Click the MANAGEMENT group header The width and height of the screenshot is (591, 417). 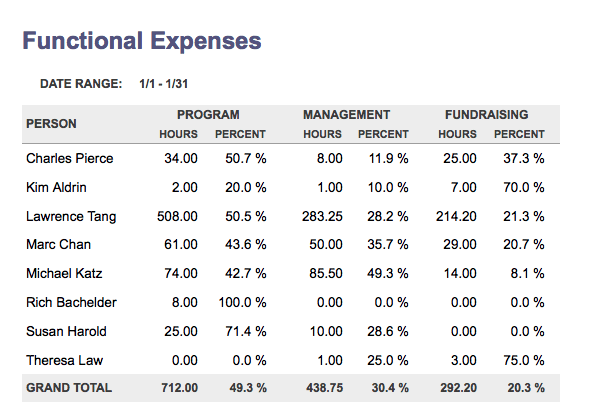click(346, 115)
